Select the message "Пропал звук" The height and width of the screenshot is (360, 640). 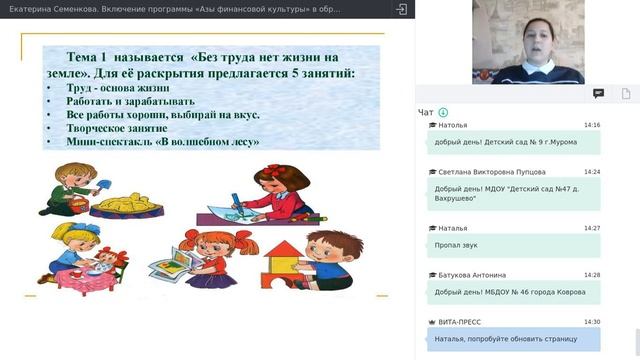[513, 246]
